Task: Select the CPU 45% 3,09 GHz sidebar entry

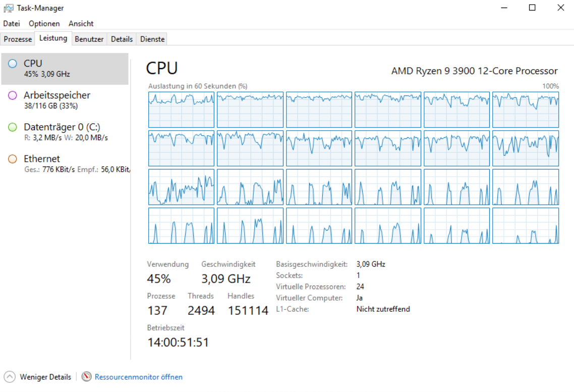Action: click(65, 69)
